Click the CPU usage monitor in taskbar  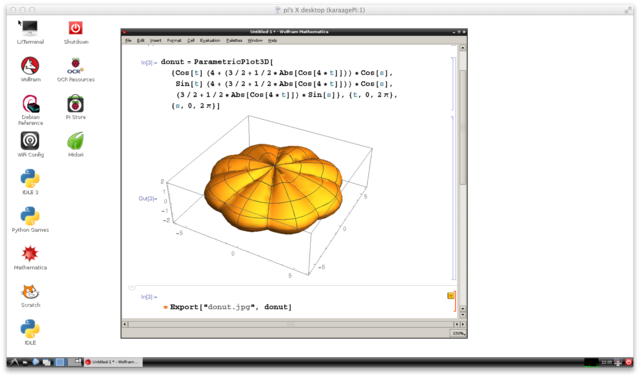591,362
